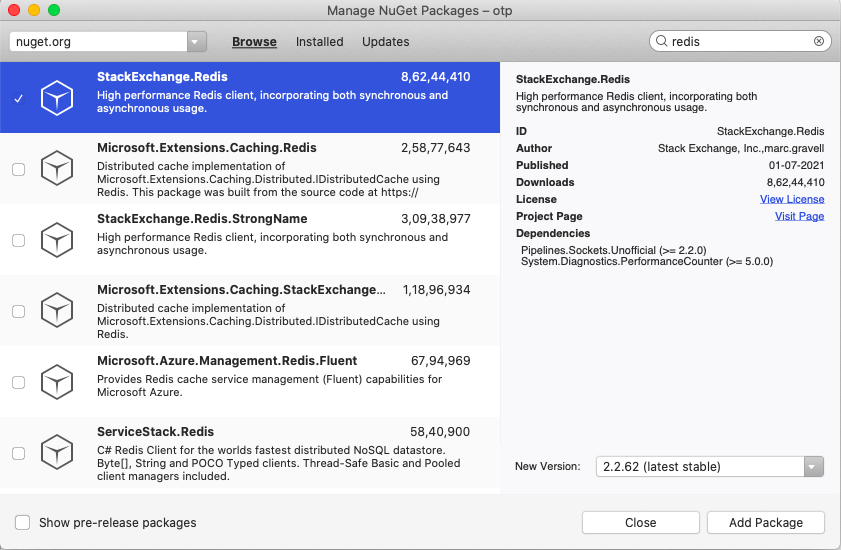This screenshot has height=550, width=841.
Task: Switch to the Updates tab
Action: pyautogui.click(x=386, y=42)
